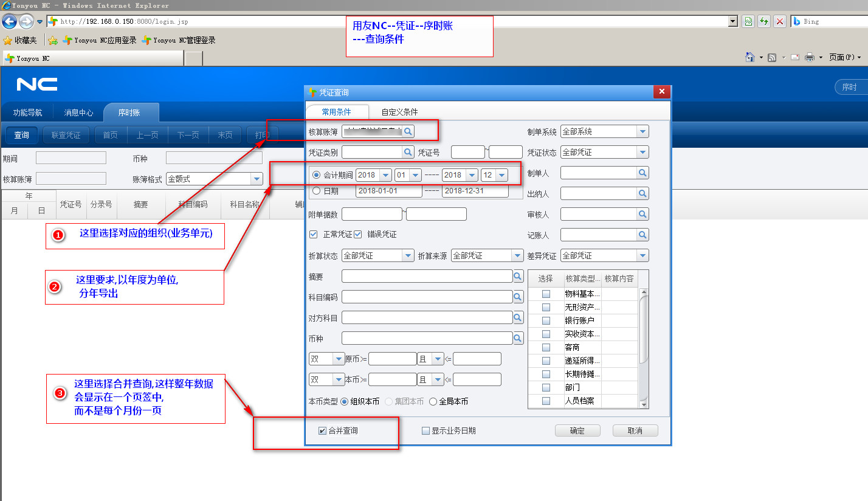Click the 确定 button
Viewport: 868px width, 501px height.
coord(577,430)
